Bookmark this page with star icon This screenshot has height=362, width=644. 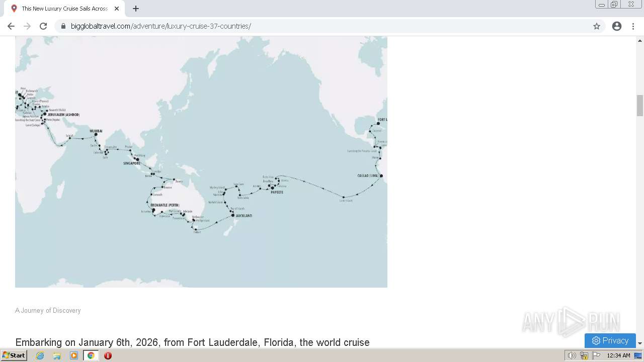[x=597, y=26]
